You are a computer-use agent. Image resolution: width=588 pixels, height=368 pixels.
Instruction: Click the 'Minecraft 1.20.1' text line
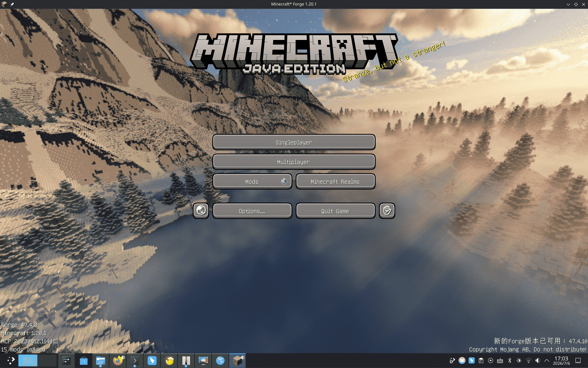(24, 333)
